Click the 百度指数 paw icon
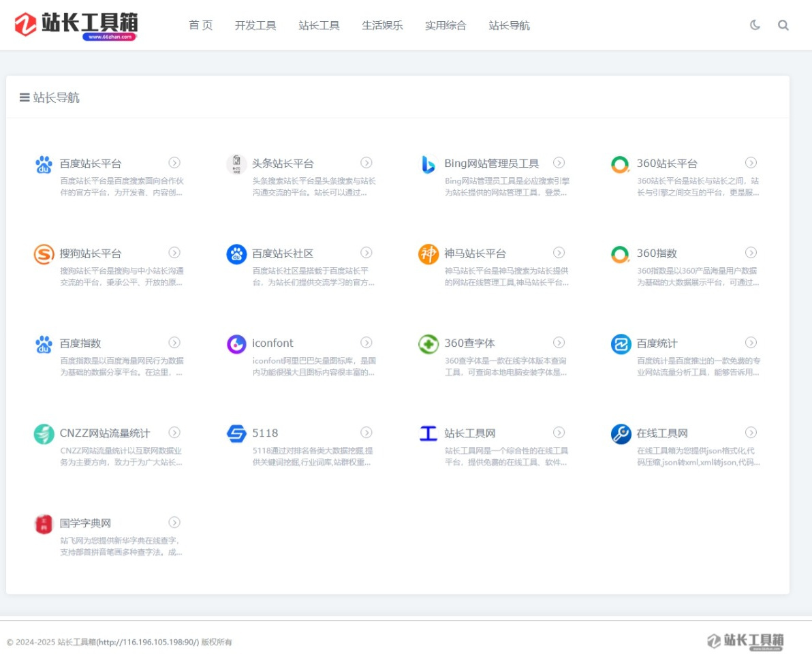This screenshot has width=812, height=667. tap(44, 344)
